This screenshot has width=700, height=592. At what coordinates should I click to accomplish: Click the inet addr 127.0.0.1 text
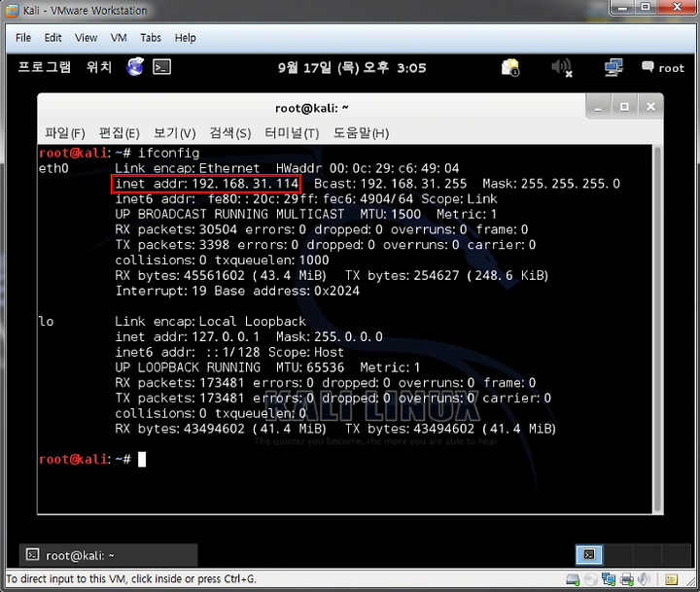tap(187, 336)
